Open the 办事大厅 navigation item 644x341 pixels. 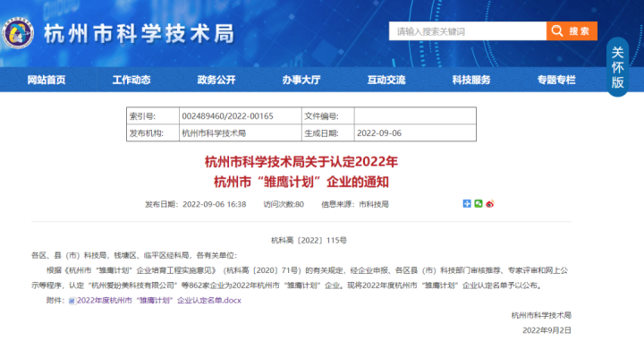click(301, 80)
